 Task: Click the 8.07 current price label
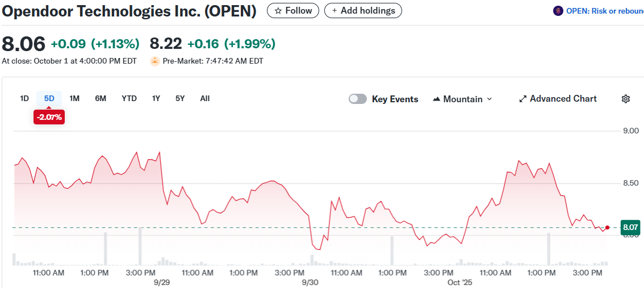point(630,227)
